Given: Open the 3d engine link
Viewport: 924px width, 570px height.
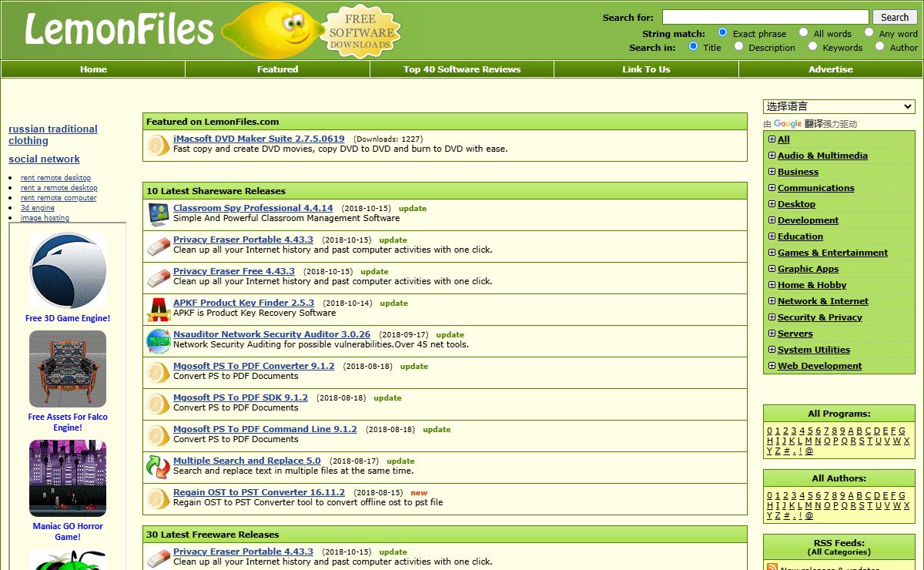Looking at the screenshot, I should [38, 208].
